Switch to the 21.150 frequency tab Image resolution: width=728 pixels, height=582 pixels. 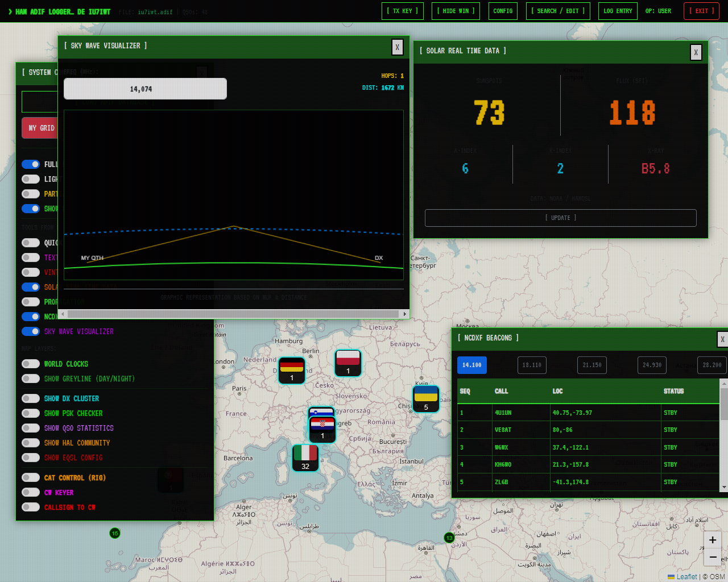coord(592,365)
